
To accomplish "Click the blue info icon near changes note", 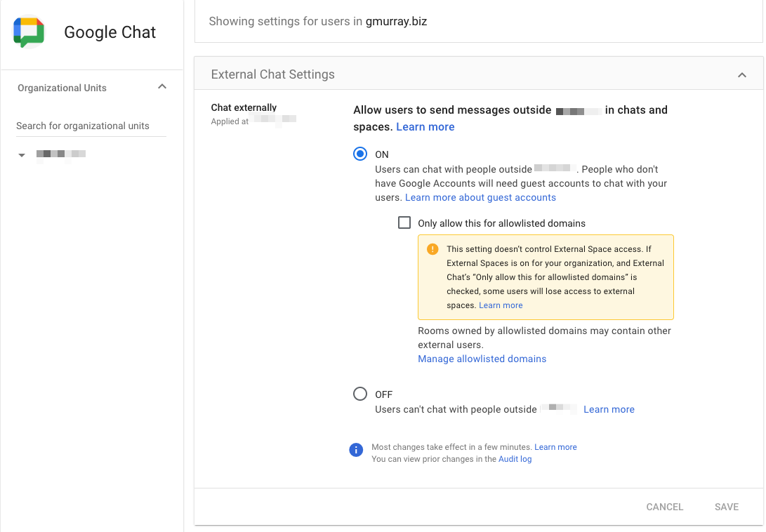I will tap(356, 450).
